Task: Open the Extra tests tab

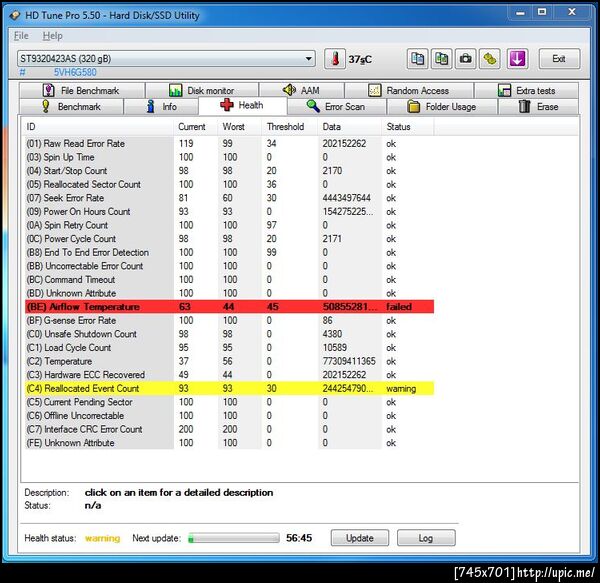Action: 527,91
